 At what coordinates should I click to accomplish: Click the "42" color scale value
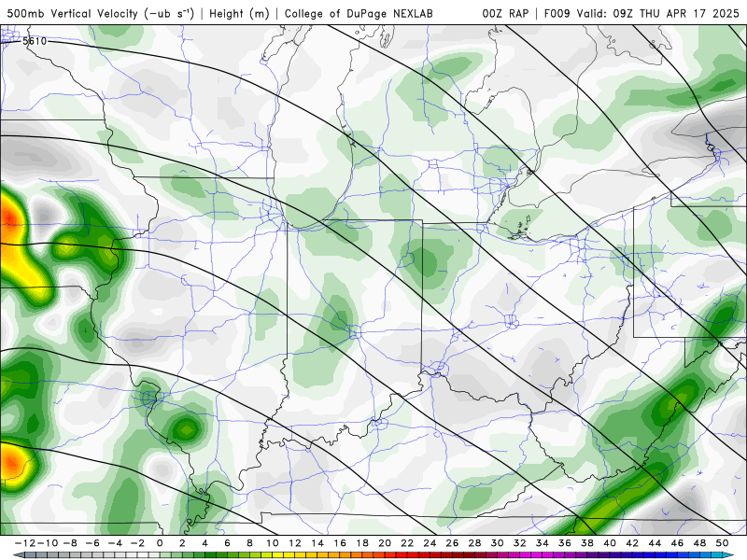pyautogui.click(x=633, y=543)
